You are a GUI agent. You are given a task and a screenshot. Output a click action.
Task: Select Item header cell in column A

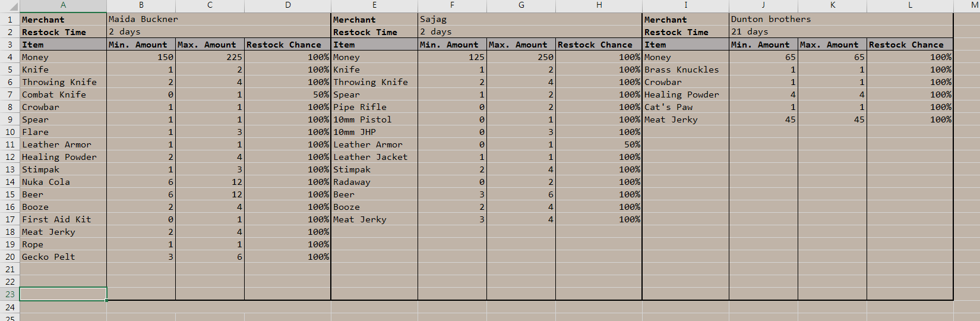point(63,45)
